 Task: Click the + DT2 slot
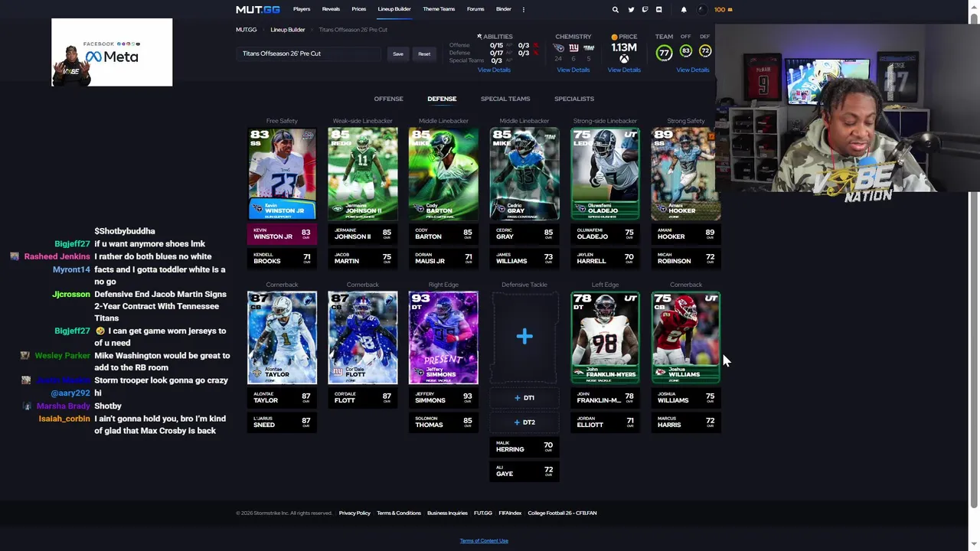[524, 422]
